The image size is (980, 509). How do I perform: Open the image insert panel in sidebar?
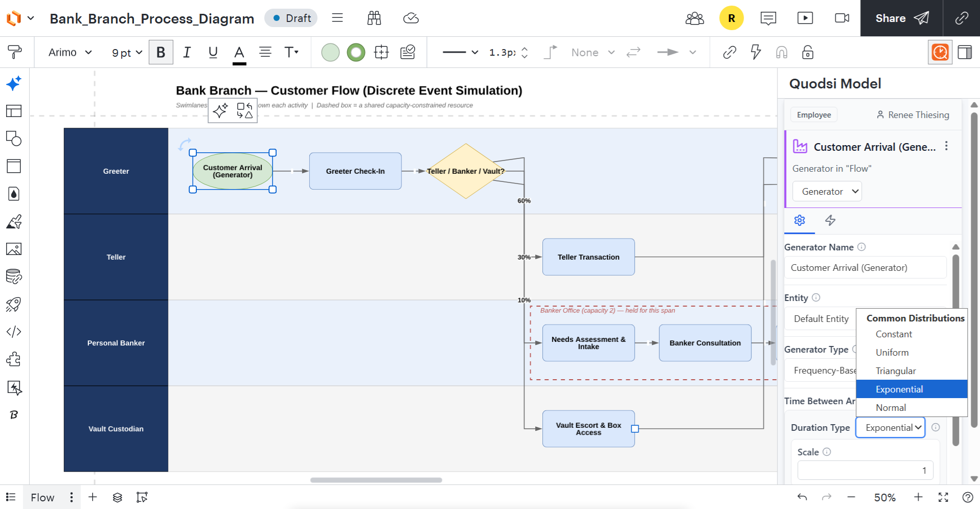pos(14,249)
